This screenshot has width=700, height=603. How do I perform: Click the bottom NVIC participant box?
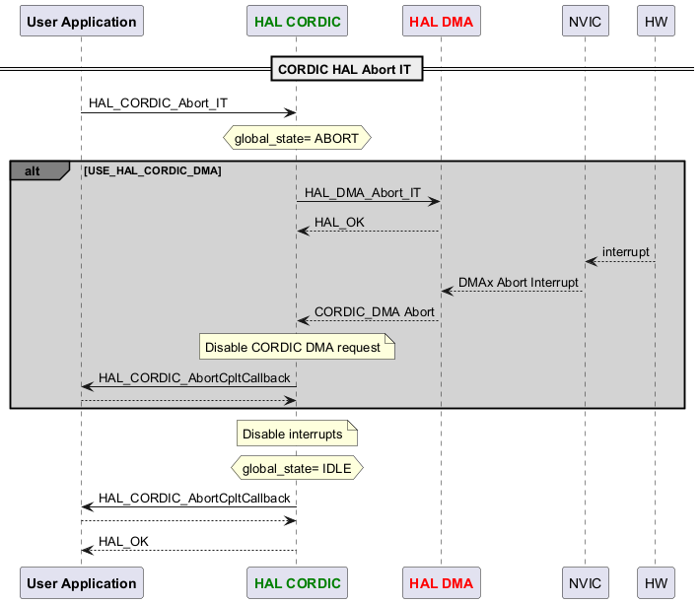click(x=586, y=583)
